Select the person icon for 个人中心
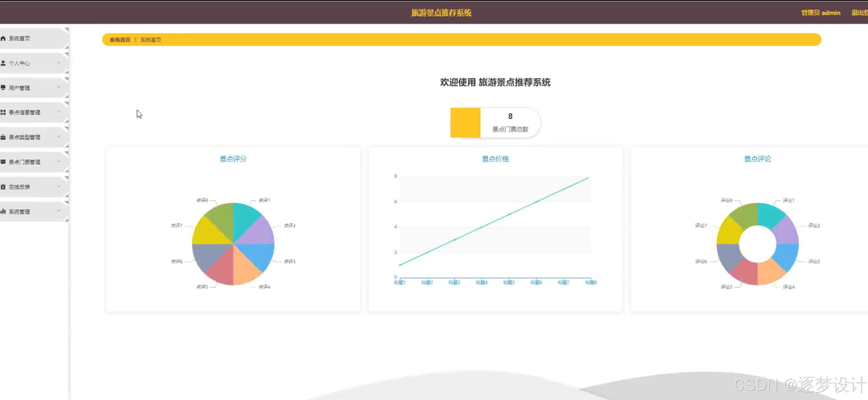 coord(3,63)
